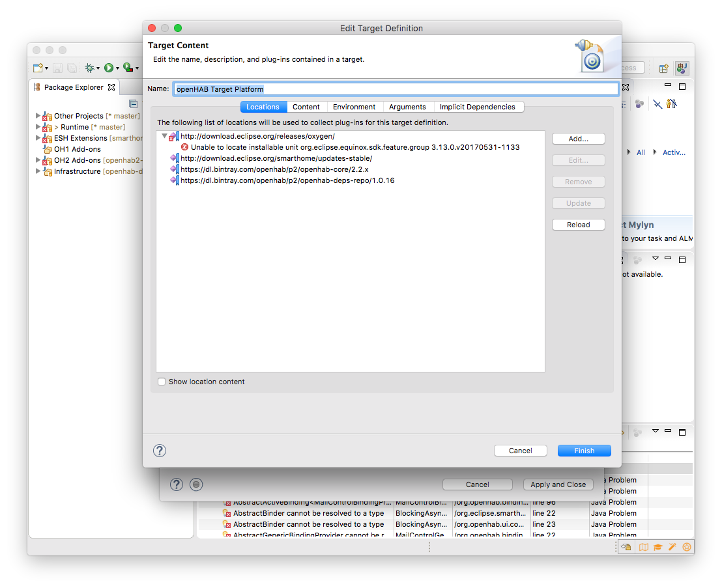
Task: Click the Debug bug icon in Eclipse toolbar
Action: point(89,68)
